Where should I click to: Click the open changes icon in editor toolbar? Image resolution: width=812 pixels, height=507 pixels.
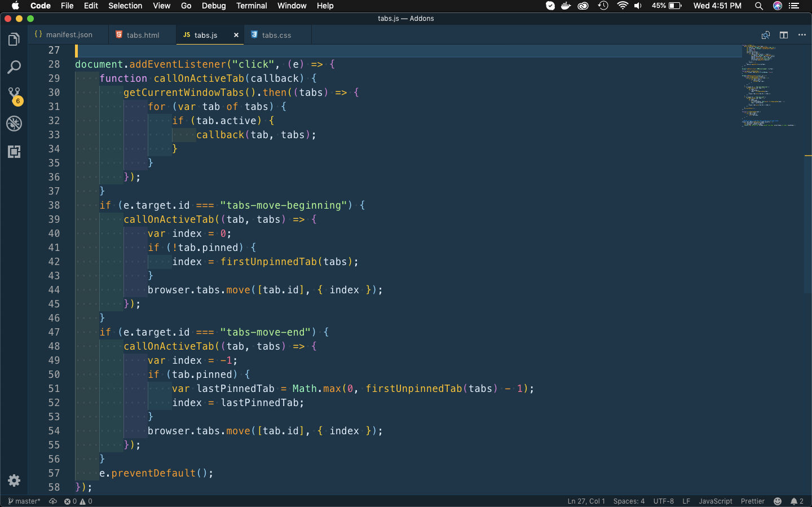pyautogui.click(x=766, y=35)
